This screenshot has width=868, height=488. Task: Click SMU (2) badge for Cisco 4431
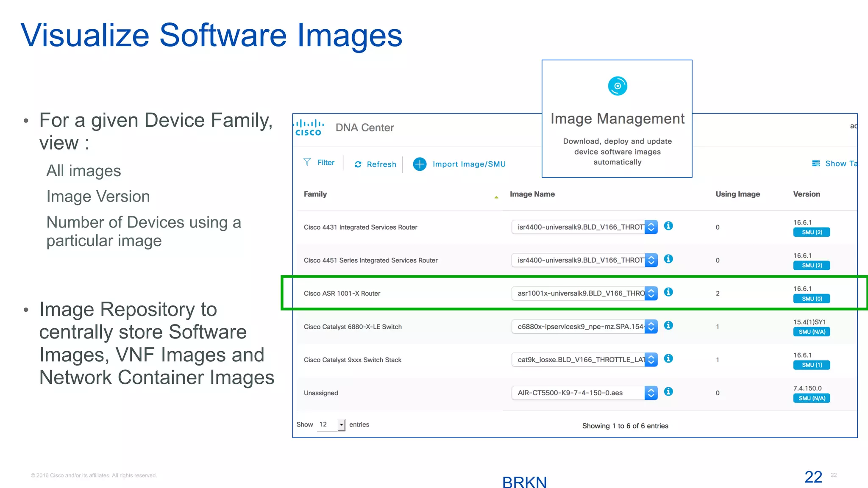[812, 232]
